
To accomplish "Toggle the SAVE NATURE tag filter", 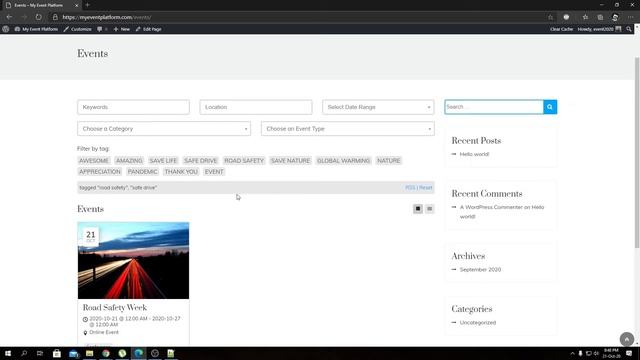I will (290, 161).
